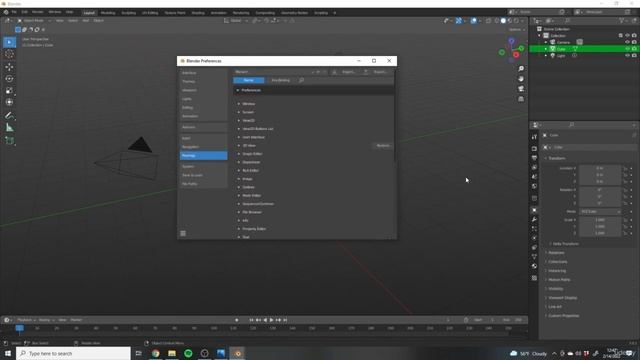Viewport: 640px width, 360px height.
Task: Open the rotation Mode XYZ Euler dropdown
Action: (x=600, y=211)
